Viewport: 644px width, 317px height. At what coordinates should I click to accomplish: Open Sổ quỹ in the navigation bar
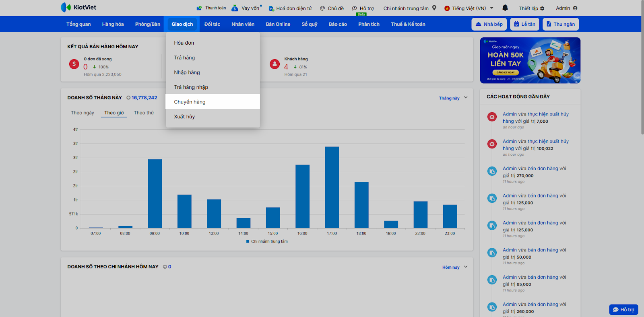pos(310,24)
